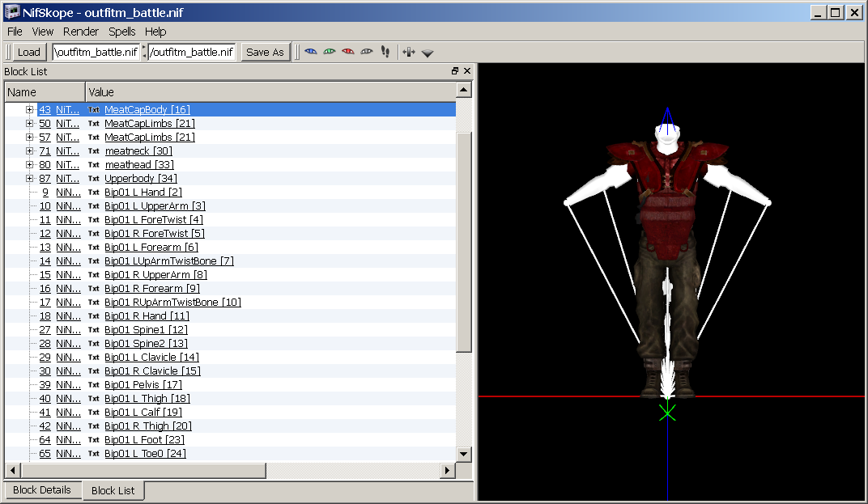Open the Render menu
The width and height of the screenshot is (868, 504).
[81, 32]
